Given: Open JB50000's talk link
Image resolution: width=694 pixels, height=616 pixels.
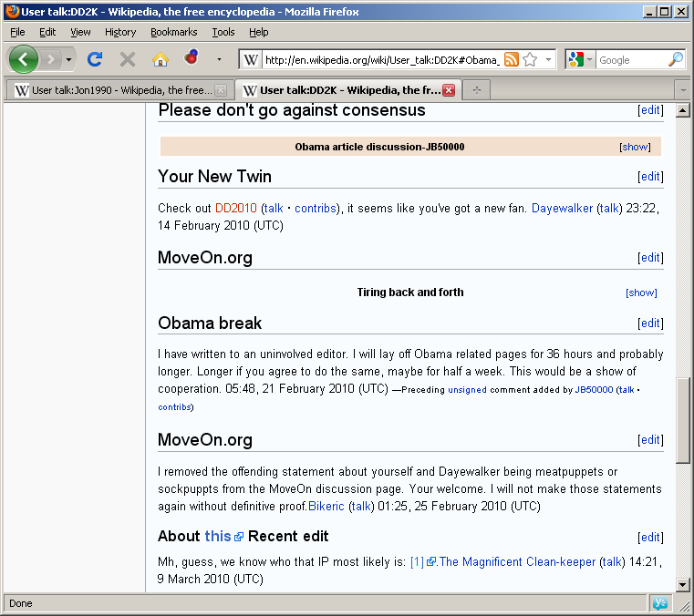Looking at the screenshot, I should click(x=627, y=390).
